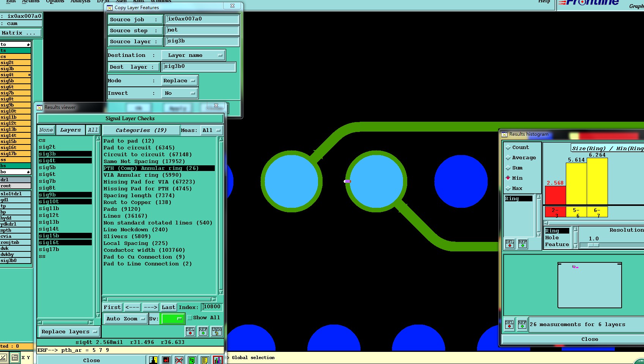The image size is (644, 364).
Task: Select the Sum radio option
Action: click(x=508, y=168)
